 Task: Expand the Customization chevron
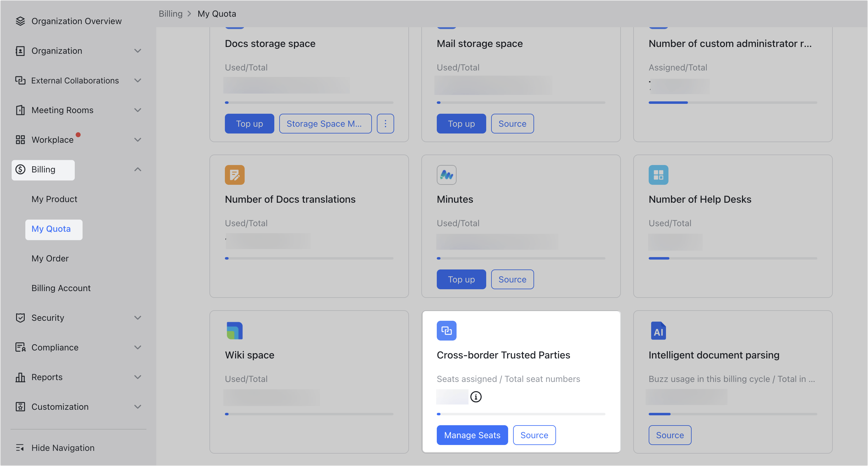[137, 407]
